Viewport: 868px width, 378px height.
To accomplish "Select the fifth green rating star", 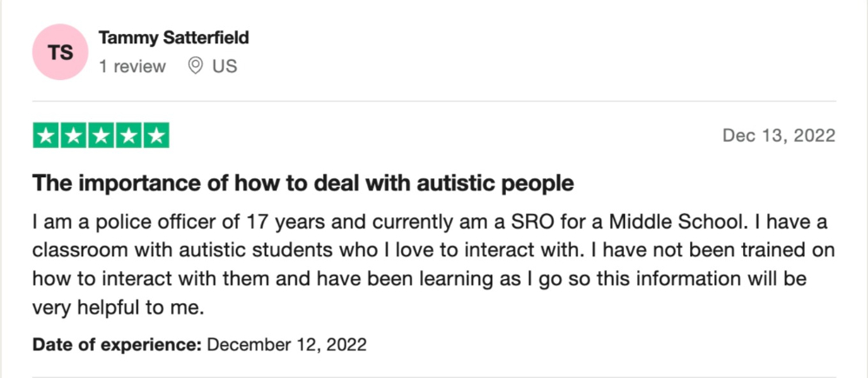I will [155, 136].
